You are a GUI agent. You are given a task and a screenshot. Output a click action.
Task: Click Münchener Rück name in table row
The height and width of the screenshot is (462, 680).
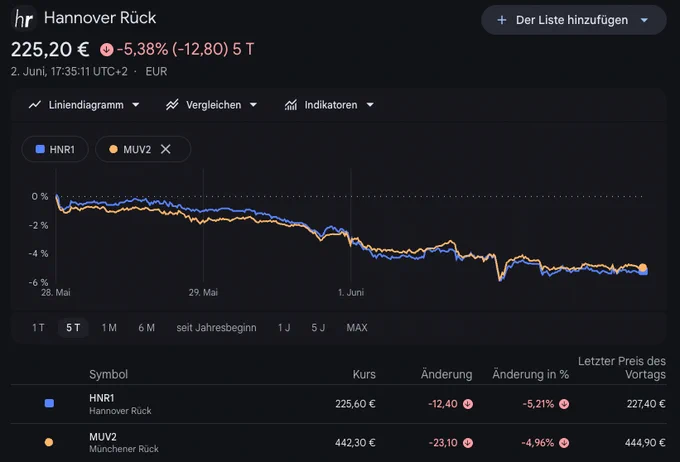(x=124, y=449)
